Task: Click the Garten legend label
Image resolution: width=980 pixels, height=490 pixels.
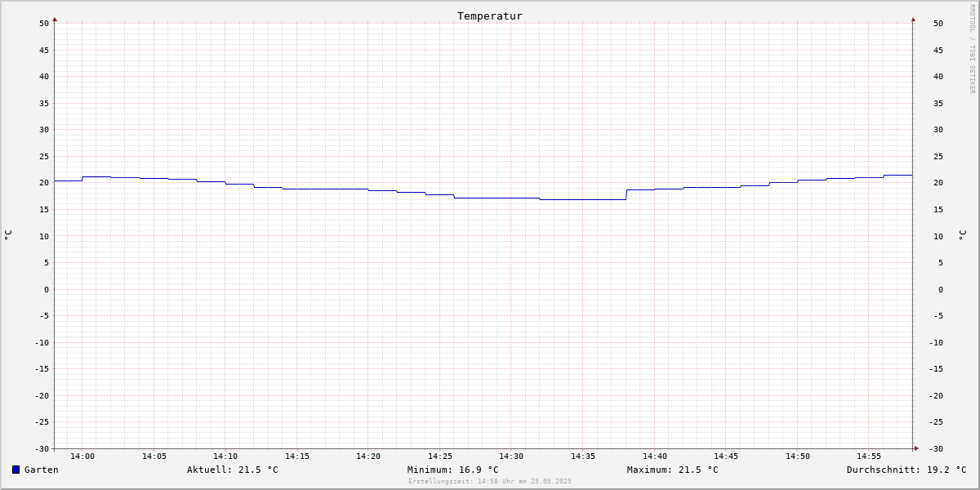Action: click(x=42, y=470)
